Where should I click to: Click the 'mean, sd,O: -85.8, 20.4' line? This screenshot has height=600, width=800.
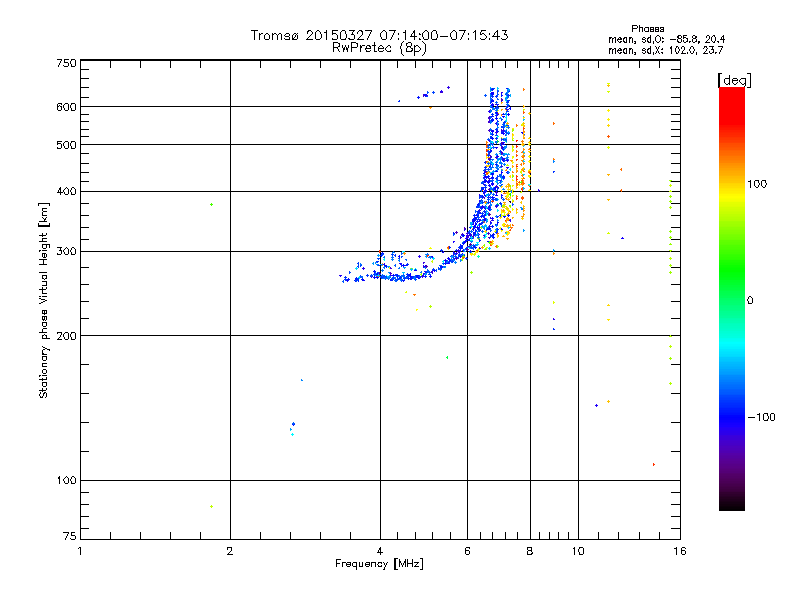tap(666, 39)
